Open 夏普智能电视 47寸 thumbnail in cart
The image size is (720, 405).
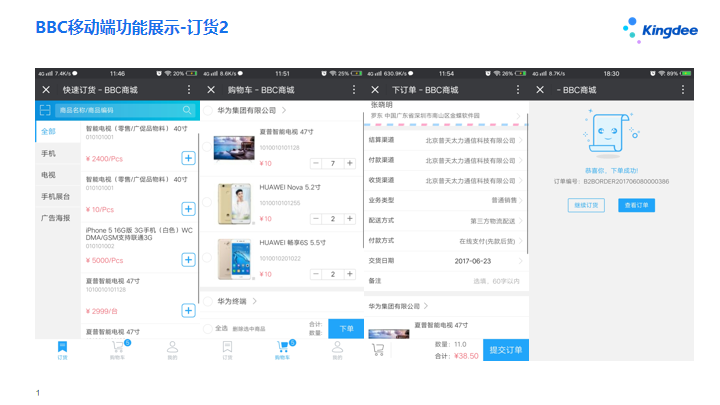click(x=234, y=148)
